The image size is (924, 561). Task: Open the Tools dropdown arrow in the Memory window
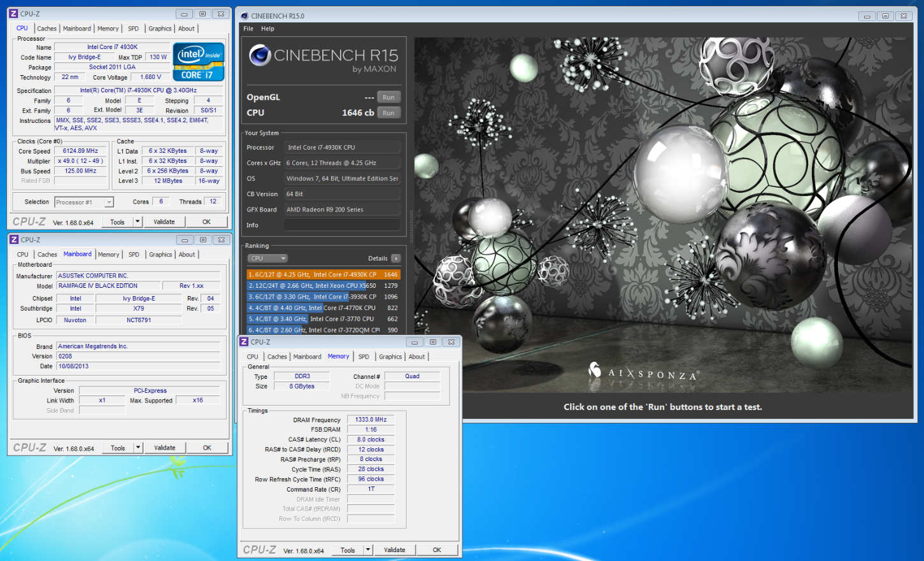(368, 550)
